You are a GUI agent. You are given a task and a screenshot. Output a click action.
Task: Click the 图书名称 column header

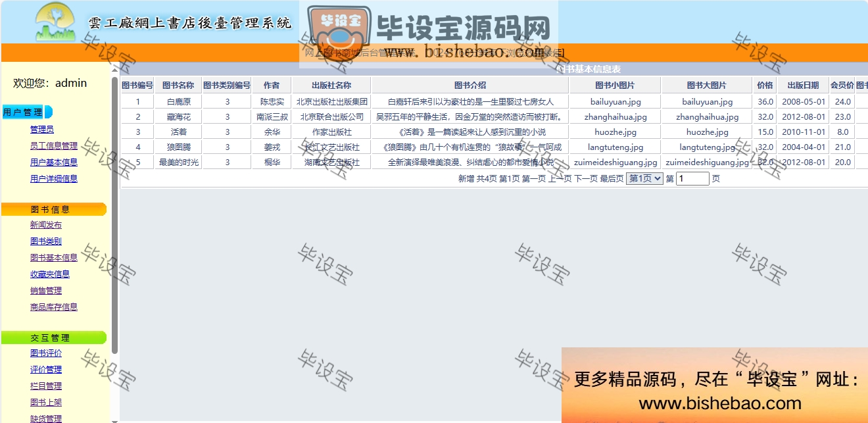(178, 86)
